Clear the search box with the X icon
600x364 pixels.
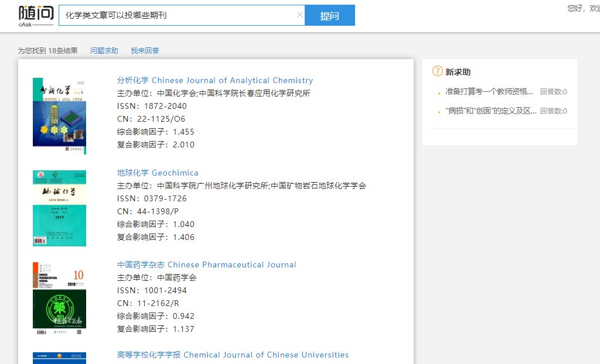click(x=300, y=15)
